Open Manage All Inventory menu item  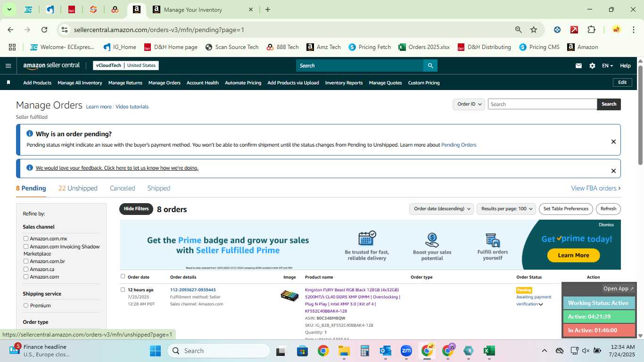80,82
